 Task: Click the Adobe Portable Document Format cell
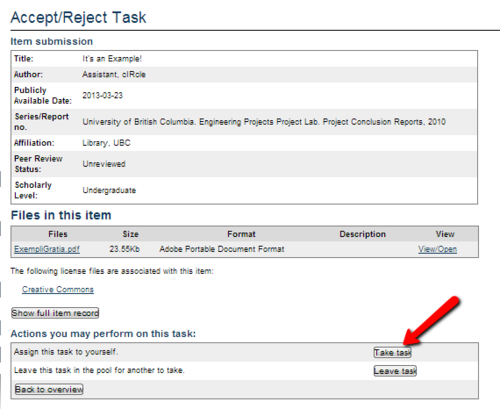point(222,249)
